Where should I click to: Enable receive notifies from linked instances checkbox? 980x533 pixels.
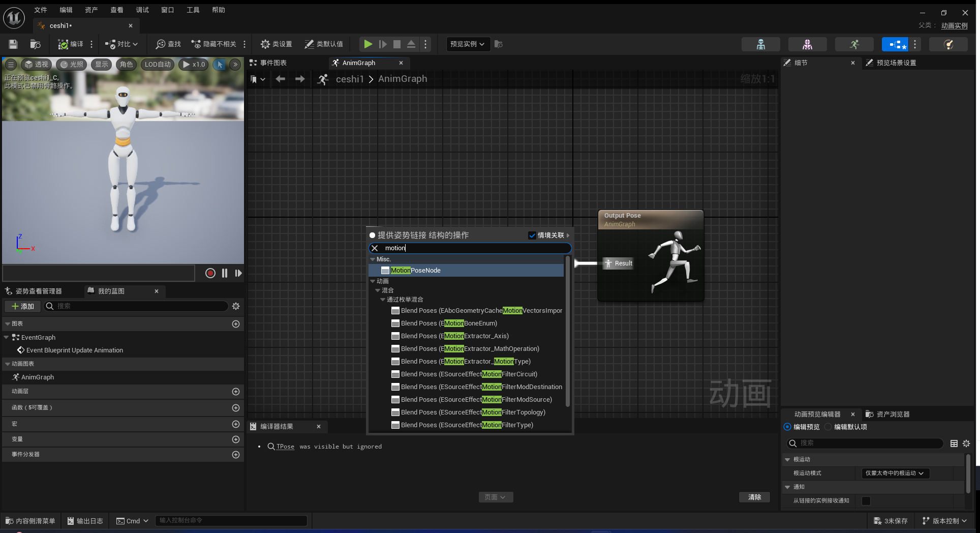(x=866, y=501)
